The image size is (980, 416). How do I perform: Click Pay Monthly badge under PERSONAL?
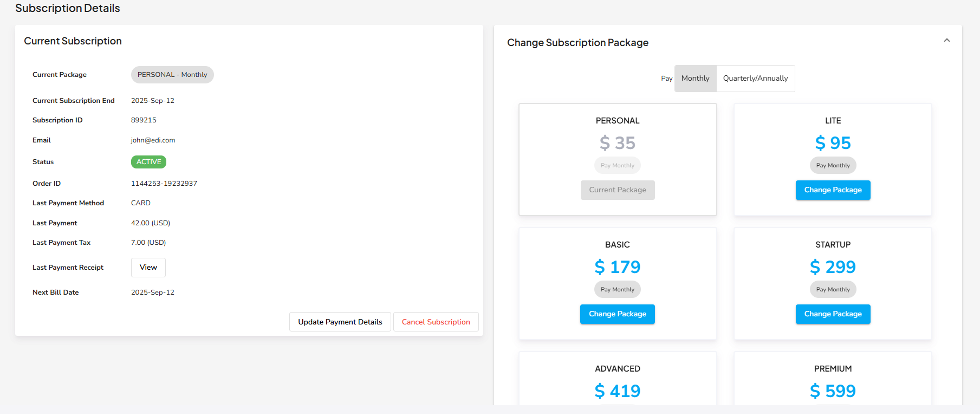[617, 166]
